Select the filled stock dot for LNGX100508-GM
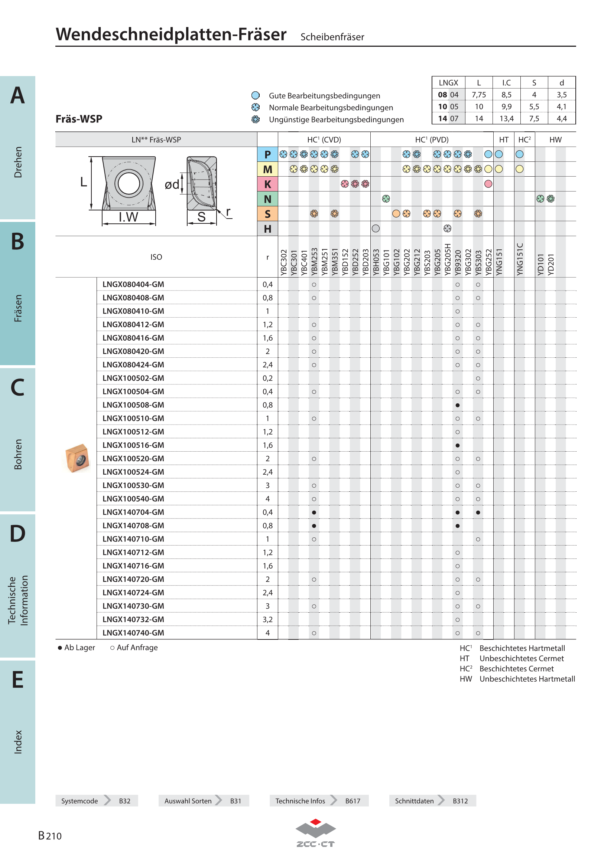614x868 pixels. pos(457,405)
